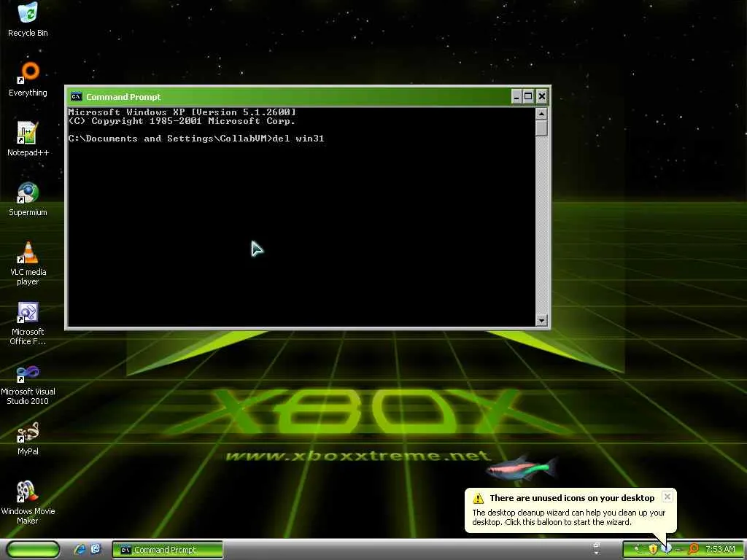Click the warning icon in balloon tip
747x560 pixels.
pos(478,499)
